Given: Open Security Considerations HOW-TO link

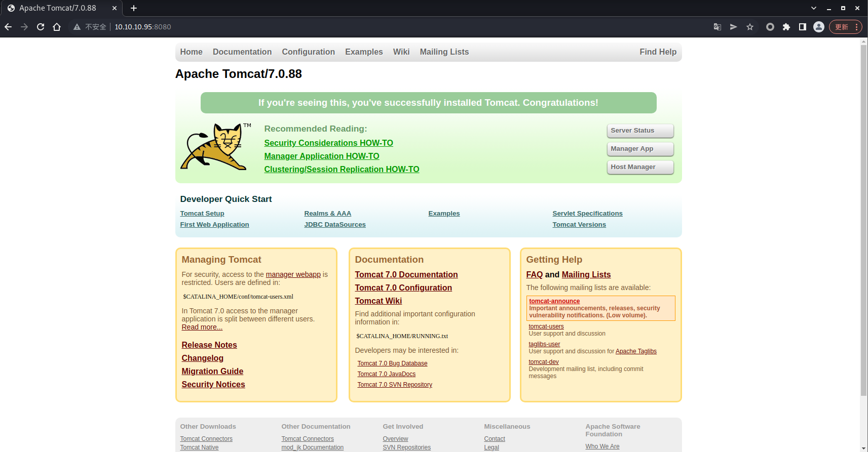Looking at the screenshot, I should click(x=328, y=143).
